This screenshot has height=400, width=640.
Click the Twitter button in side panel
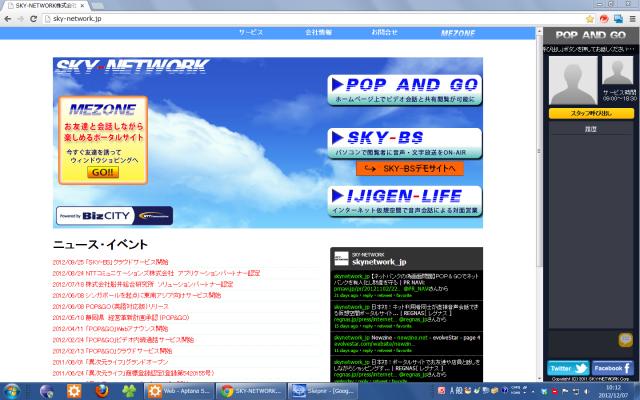point(568,368)
